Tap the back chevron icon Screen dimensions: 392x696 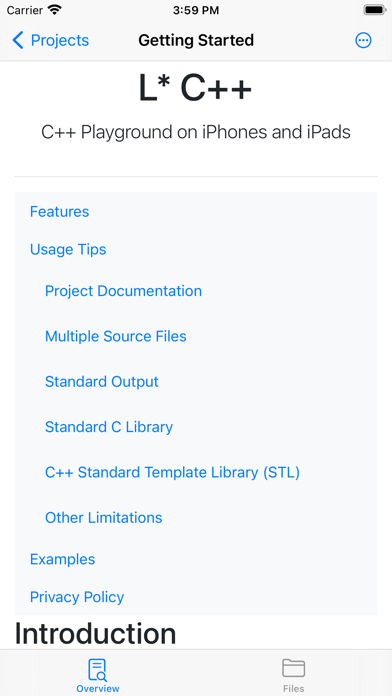click(x=18, y=40)
